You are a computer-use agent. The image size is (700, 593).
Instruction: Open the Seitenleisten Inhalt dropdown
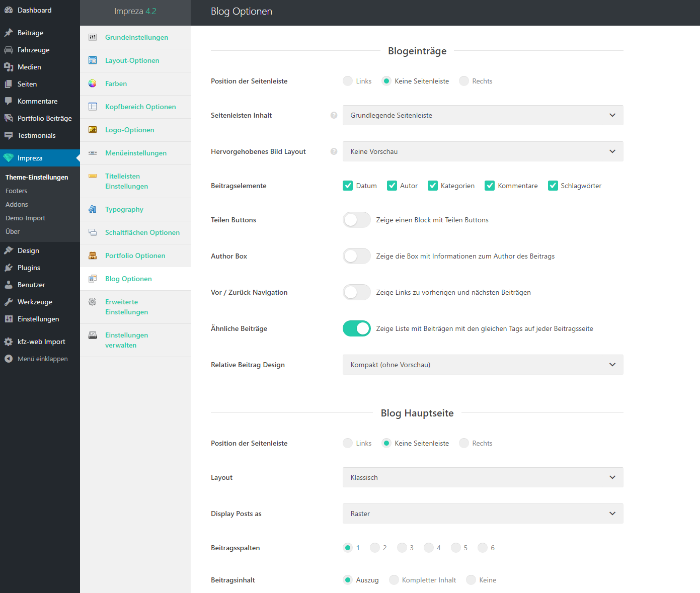483,115
